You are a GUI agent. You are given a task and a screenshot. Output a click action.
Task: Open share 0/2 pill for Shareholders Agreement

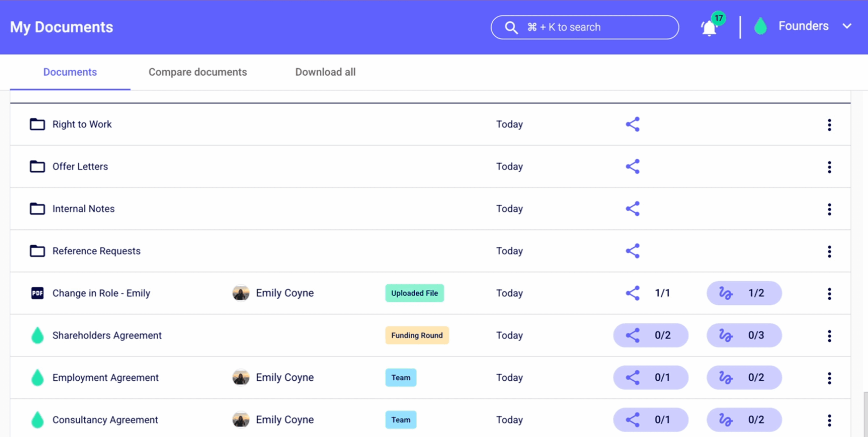(x=650, y=335)
